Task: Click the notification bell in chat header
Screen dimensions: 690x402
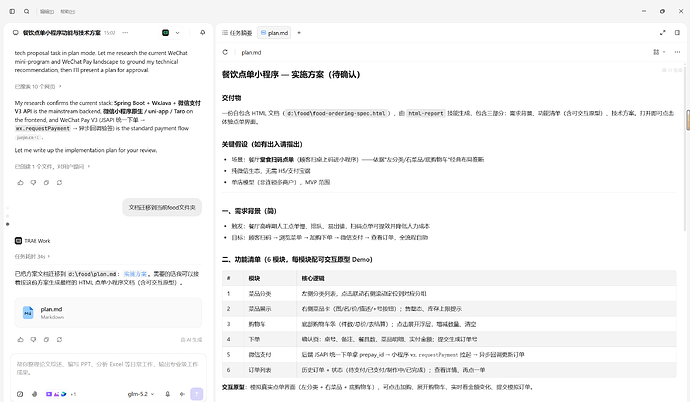Action: click(x=202, y=33)
